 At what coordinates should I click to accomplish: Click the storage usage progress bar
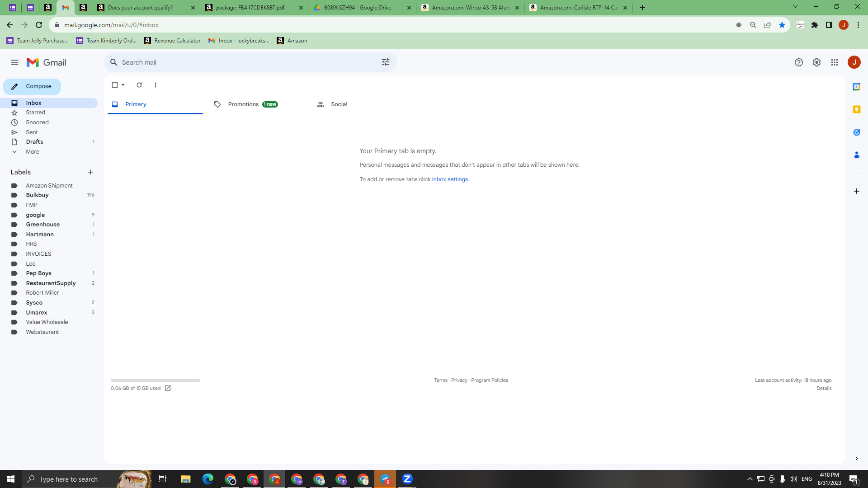click(x=156, y=380)
